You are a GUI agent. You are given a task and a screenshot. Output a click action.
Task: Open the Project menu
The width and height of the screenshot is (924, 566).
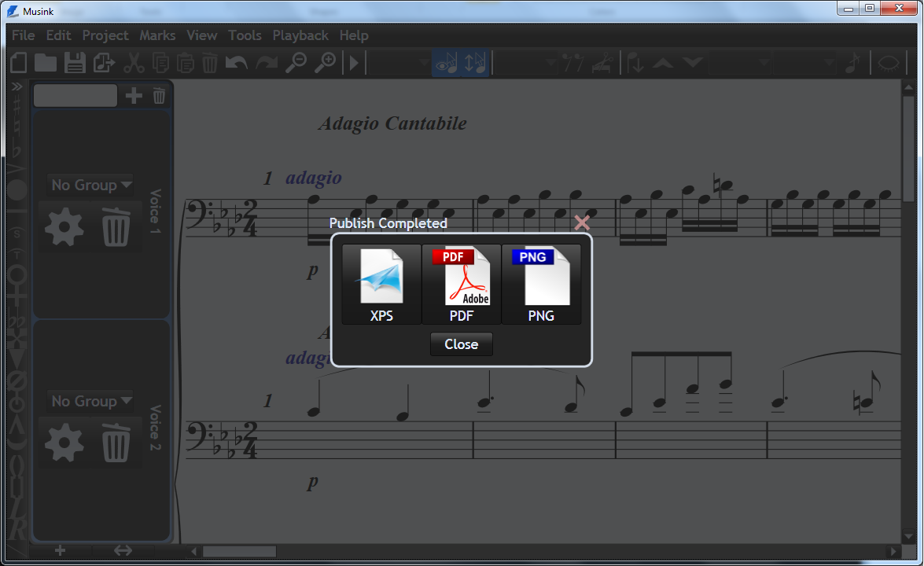coord(105,35)
